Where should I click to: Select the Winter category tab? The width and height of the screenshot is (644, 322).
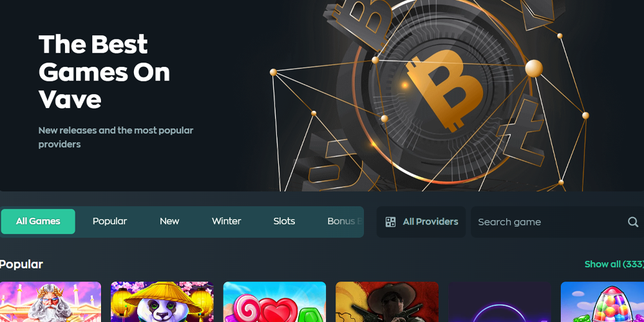(226, 222)
